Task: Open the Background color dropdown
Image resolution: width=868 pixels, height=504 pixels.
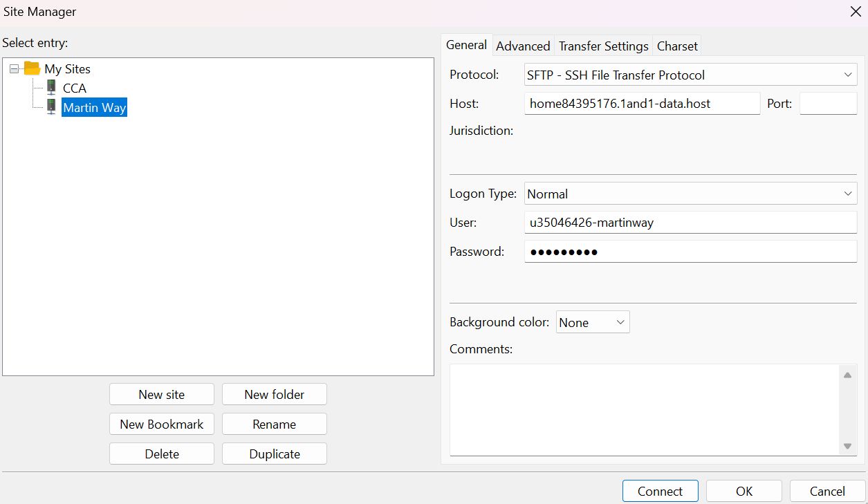Action: pos(593,322)
